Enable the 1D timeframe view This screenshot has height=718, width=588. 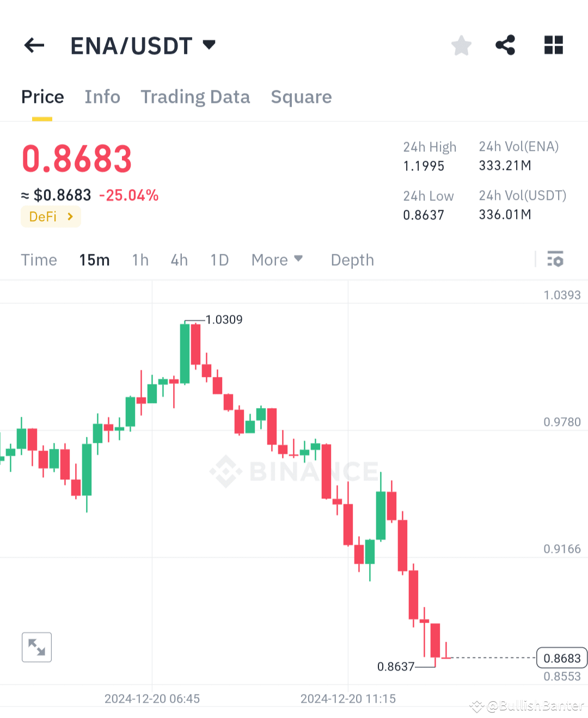219,260
